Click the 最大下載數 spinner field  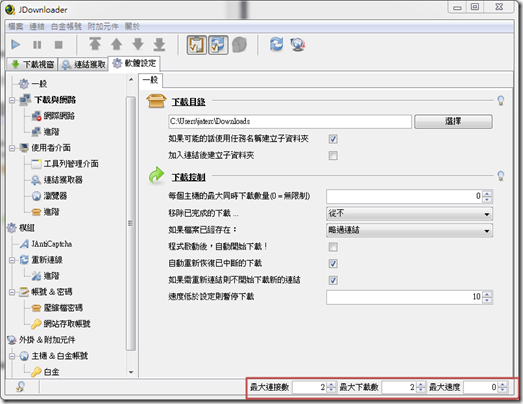(404, 387)
